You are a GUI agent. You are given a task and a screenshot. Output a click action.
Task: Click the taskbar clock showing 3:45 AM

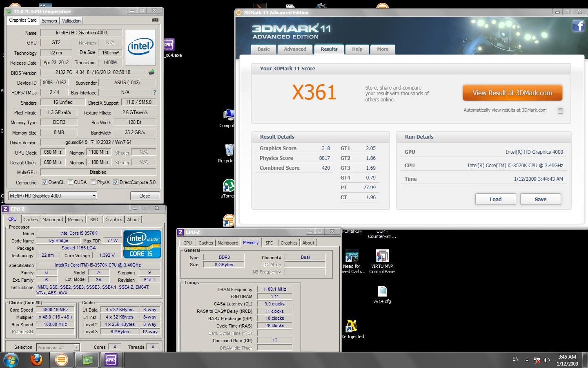click(x=567, y=360)
